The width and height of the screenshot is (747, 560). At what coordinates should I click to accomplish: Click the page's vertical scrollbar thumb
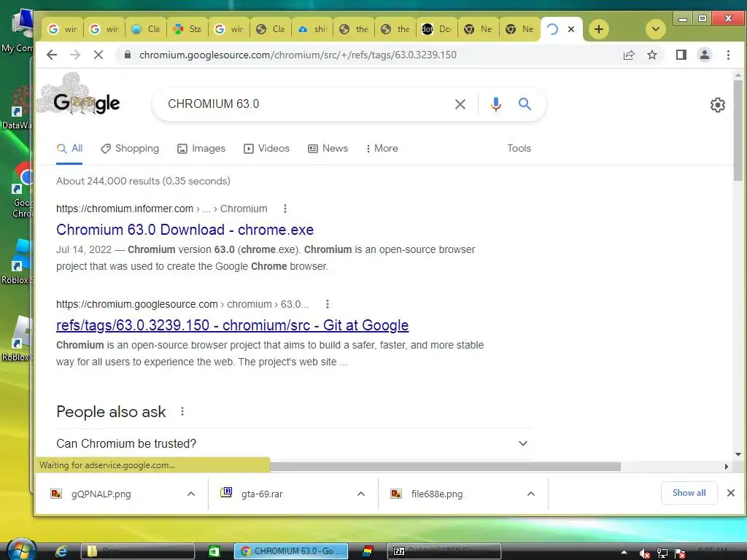[x=738, y=131]
